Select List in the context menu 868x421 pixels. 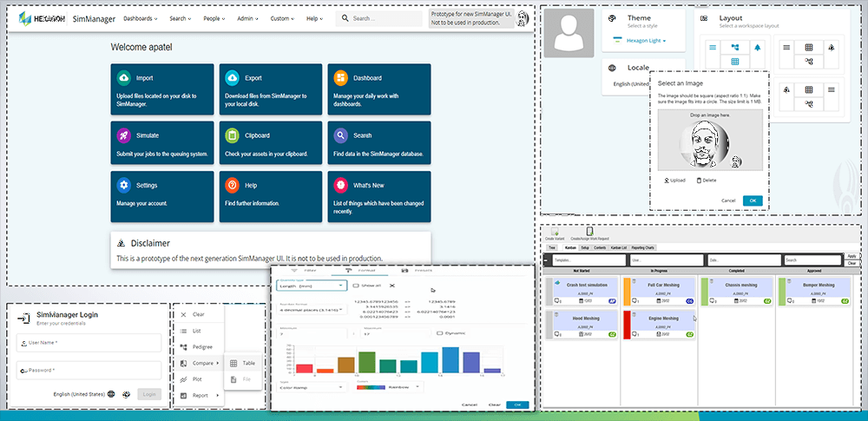tap(200, 331)
